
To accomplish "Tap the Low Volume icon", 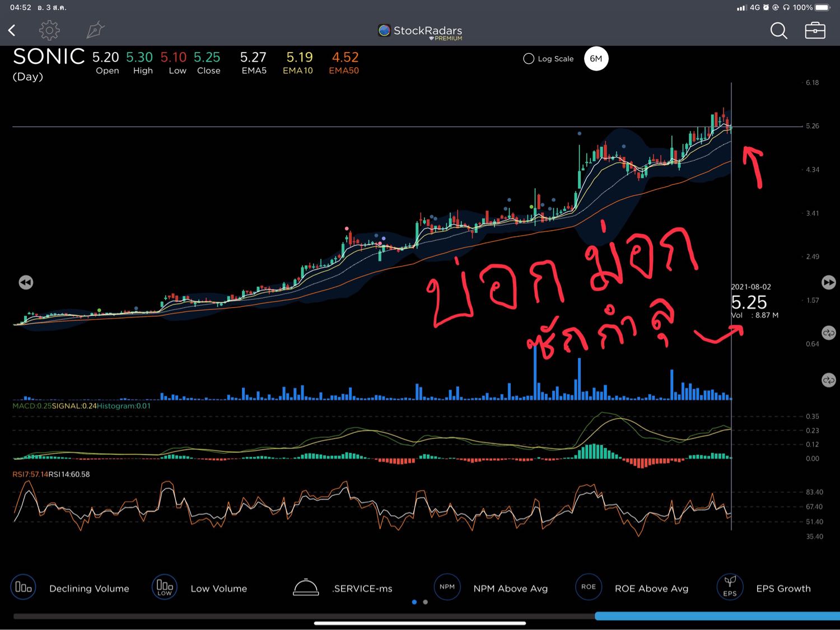I will (164, 587).
